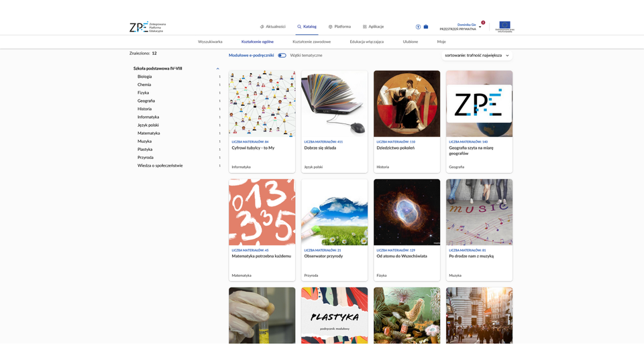Open Od atomu do Wszechświata title link
644x362 pixels.
(x=402, y=256)
